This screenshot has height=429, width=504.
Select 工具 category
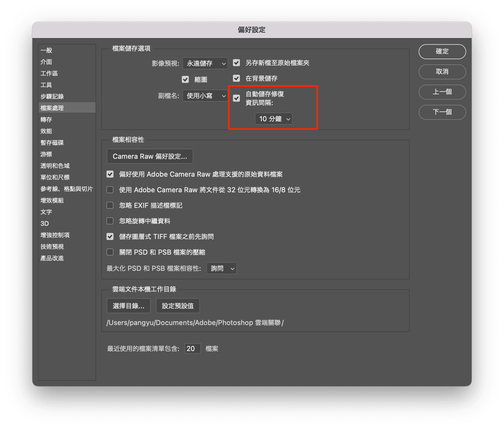point(67,85)
